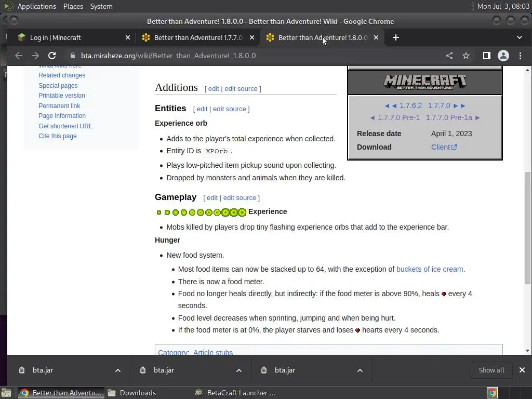This screenshot has height=399, width=532.
Task: Switch to the Downloads window in taskbar
Action: (x=131, y=393)
